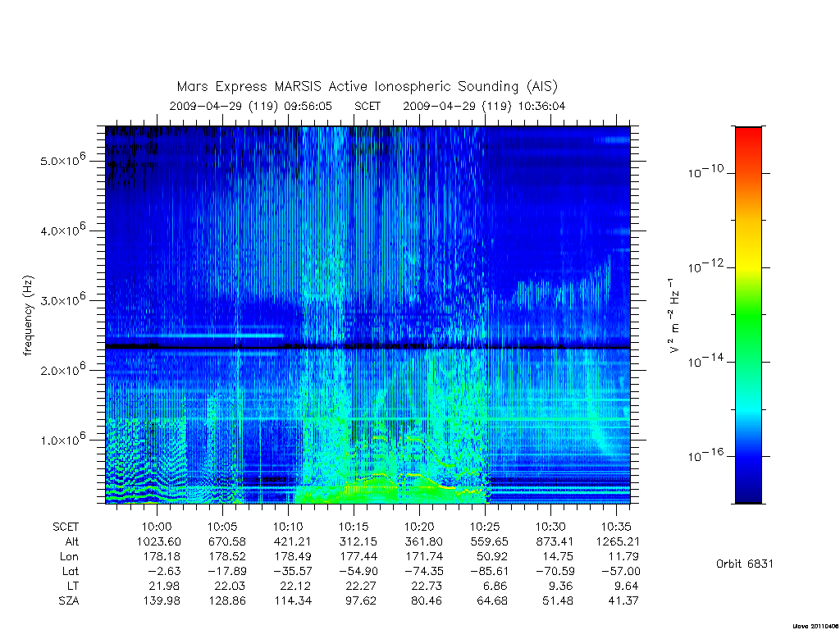Screen dimensions: 840x630
Task: Click the frequency (Hz) axis title
Action: (28, 315)
